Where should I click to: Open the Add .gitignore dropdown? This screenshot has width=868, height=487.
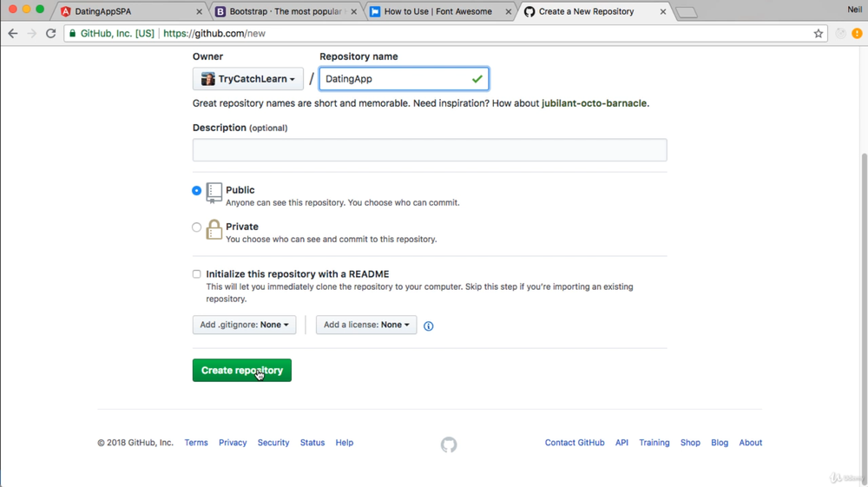(x=244, y=325)
